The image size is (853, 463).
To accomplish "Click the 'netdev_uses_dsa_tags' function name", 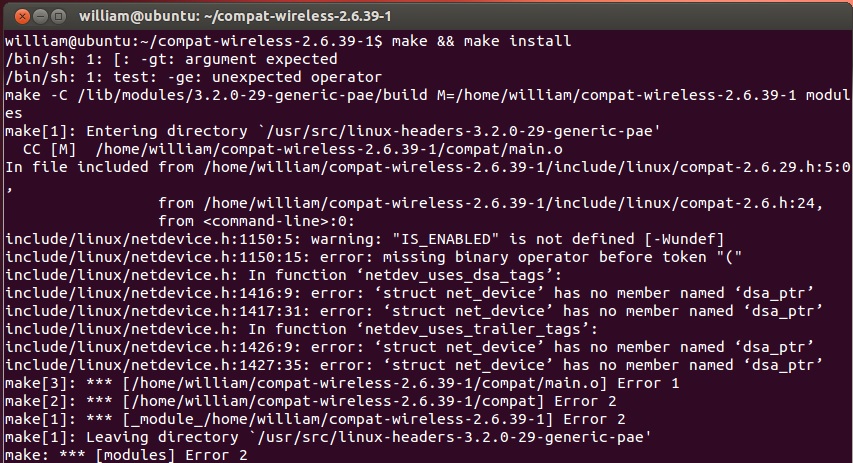I will tap(455, 275).
